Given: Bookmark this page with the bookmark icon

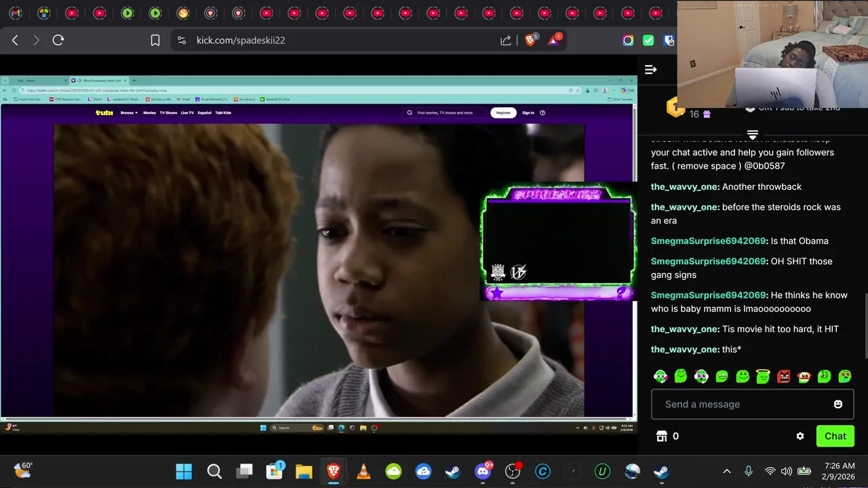Looking at the screenshot, I should pos(155,40).
